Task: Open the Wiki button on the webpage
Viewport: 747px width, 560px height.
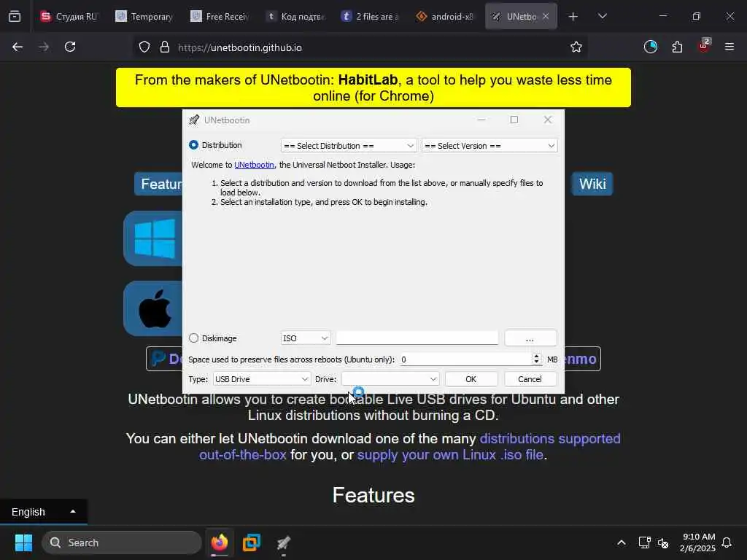Action: (x=592, y=184)
